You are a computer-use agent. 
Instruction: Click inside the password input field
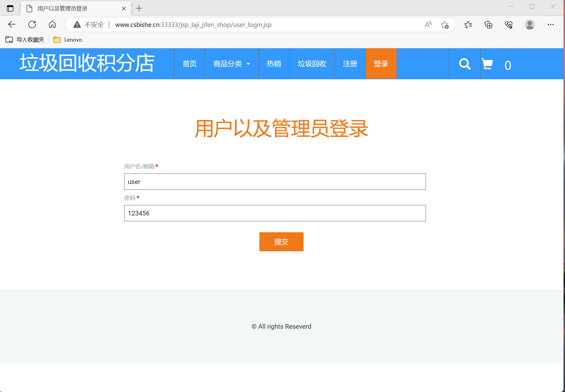275,213
